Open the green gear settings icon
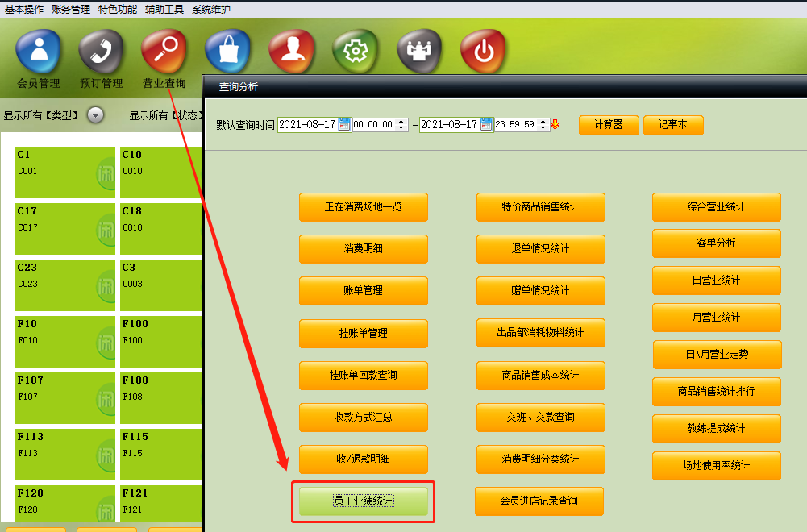Viewport: 807px width, 532px height. coord(355,52)
